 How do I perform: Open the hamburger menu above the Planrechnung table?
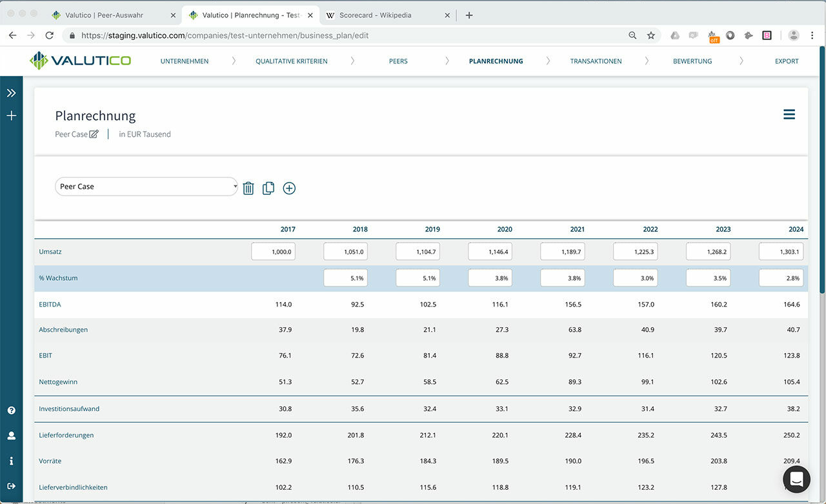coord(789,114)
